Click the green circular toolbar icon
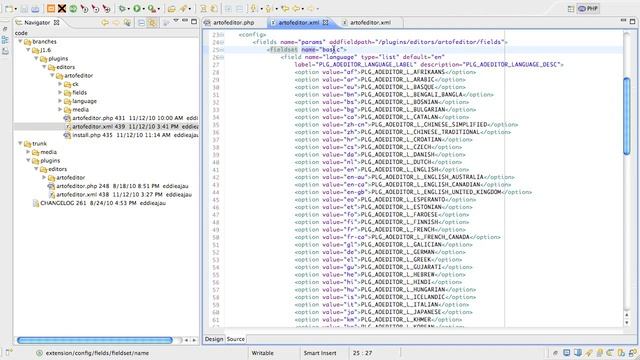The width and height of the screenshot is (640, 360). point(73,8)
